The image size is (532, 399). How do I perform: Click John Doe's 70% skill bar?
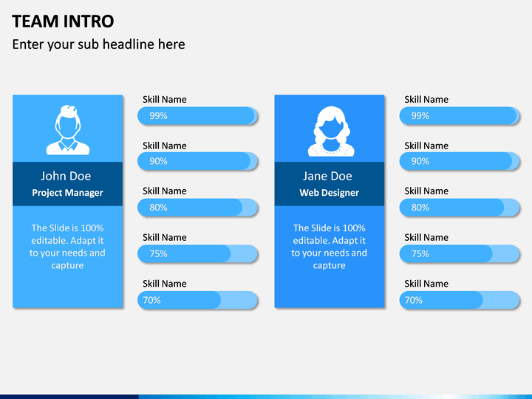tap(197, 300)
